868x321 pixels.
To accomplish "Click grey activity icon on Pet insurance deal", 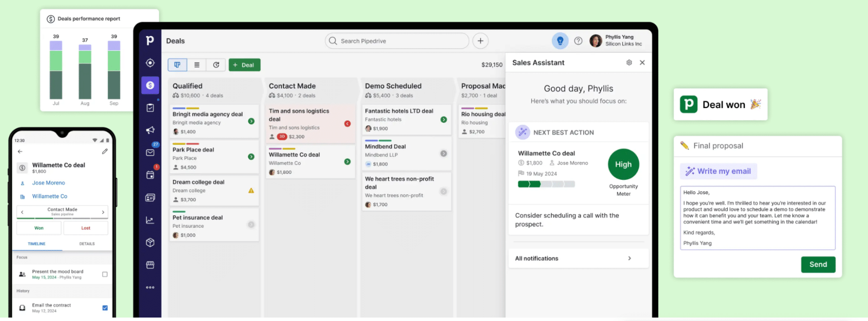I will pyautogui.click(x=251, y=225).
